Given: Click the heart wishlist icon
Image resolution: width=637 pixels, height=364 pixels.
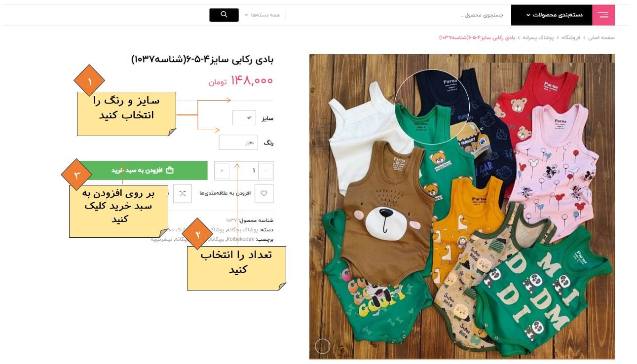Looking at the screenshot, I should (264, 193).
